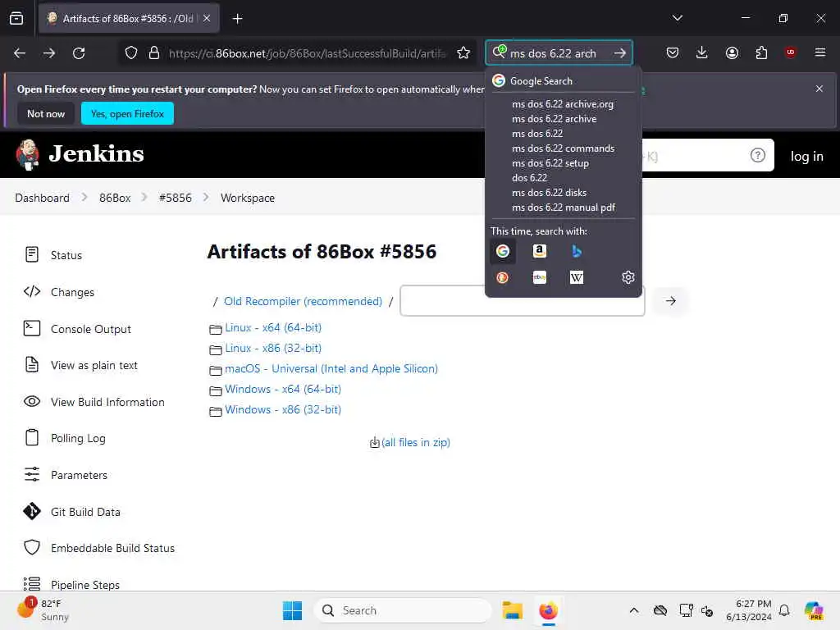The width and height of the screenshot is (840, 630).
Task: Open the Extensions puzzle icon
Action: pos(761,52)
